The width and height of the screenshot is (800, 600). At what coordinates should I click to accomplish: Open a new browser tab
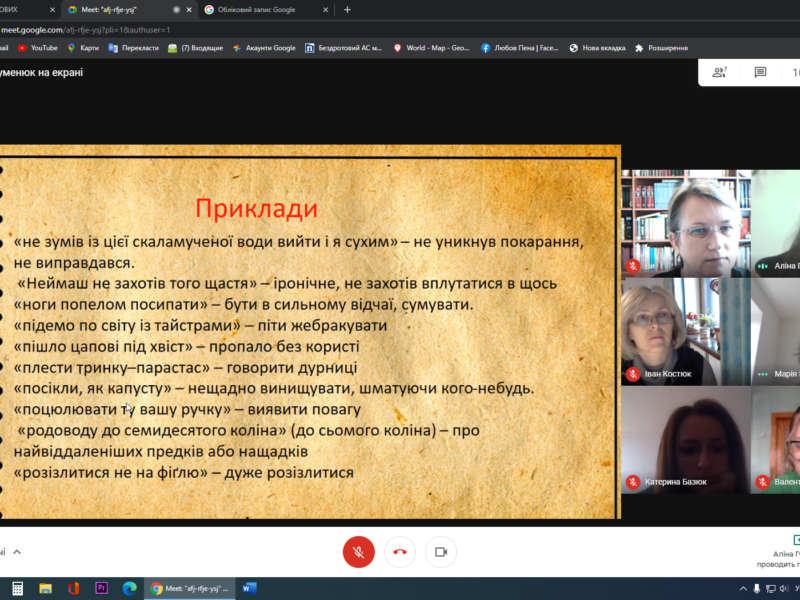[x=347, y=9]
